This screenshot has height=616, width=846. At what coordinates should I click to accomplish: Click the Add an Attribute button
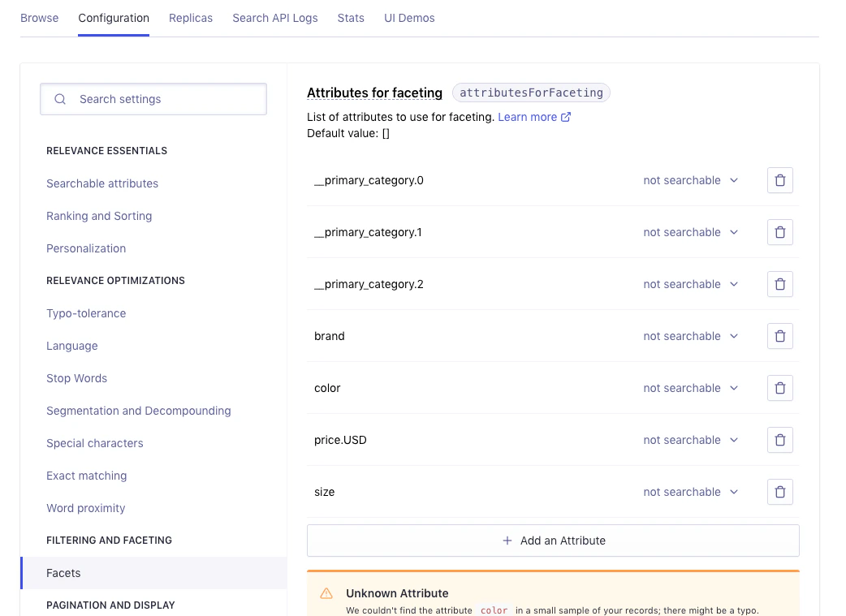pyautogui.click(x=553, y=541)
